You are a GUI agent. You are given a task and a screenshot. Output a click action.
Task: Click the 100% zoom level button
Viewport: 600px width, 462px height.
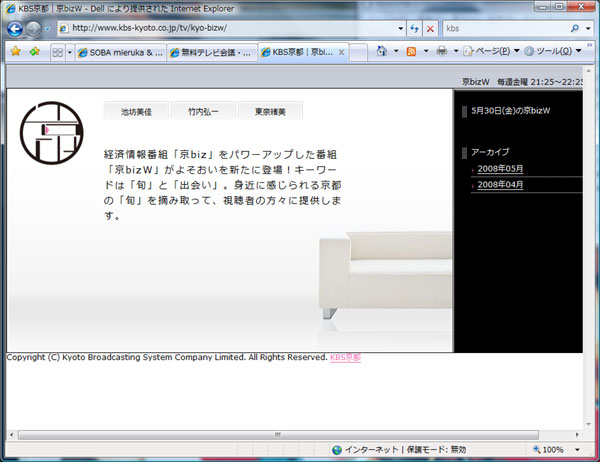[x=548, y=449]
